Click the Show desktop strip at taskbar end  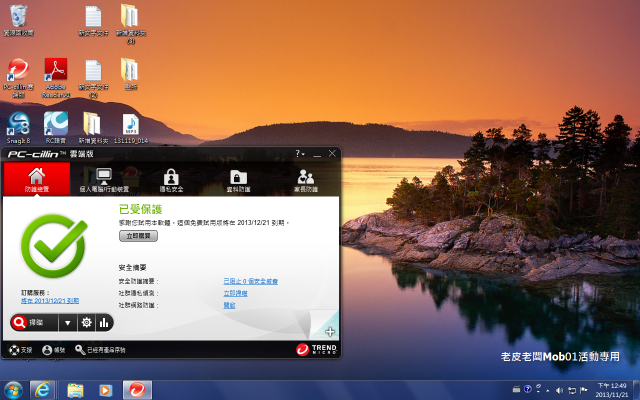pos(636,391)
